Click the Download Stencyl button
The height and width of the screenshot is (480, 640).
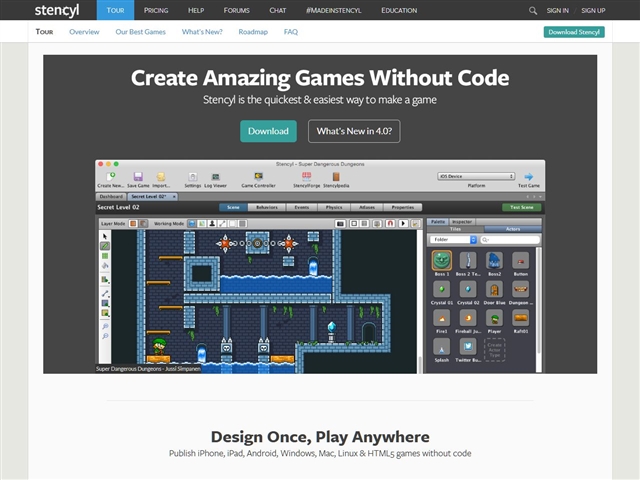click(574, 32)
